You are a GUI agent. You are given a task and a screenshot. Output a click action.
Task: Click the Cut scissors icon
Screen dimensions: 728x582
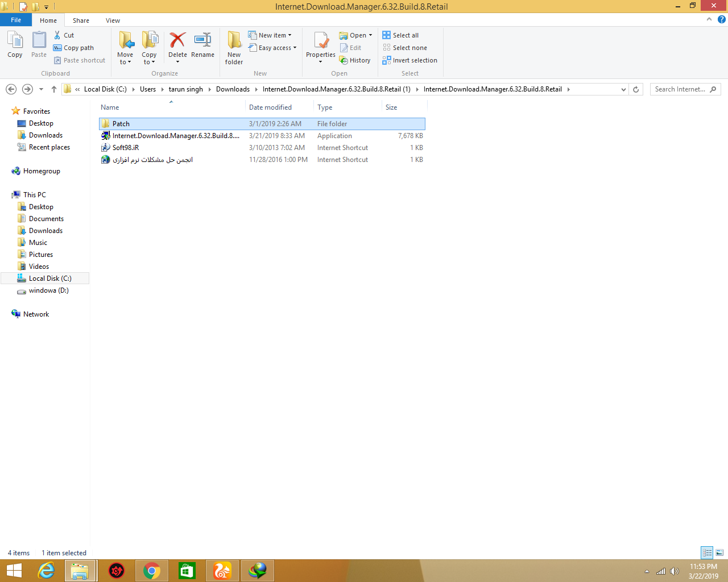click(57, 35)
